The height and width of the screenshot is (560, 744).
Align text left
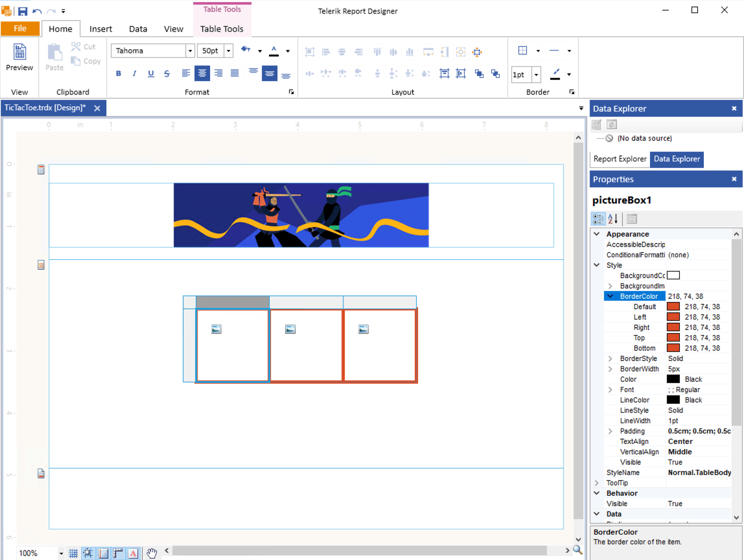click(x=186, y=73)
